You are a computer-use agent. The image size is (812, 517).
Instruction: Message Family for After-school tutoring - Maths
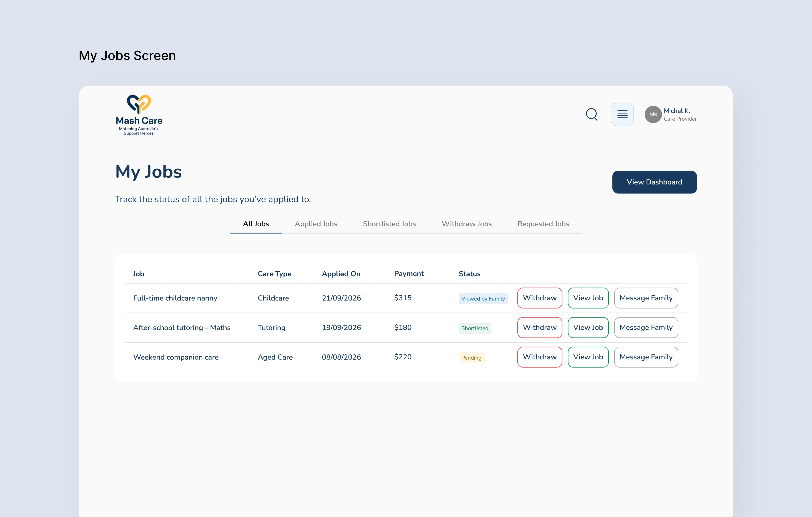point(646,328)
